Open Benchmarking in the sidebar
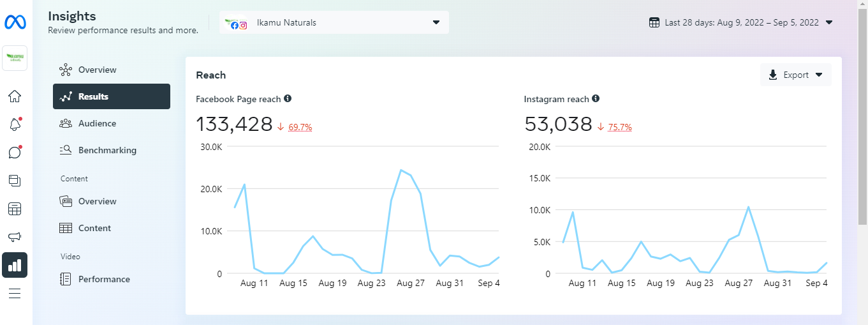 pyautogui.click(x=107, y=150)
